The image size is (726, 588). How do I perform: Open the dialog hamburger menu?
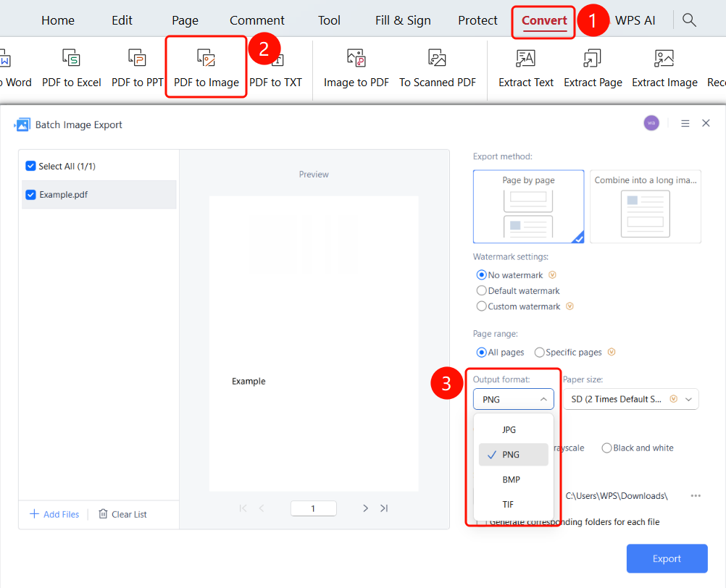(x=685, y=124)
